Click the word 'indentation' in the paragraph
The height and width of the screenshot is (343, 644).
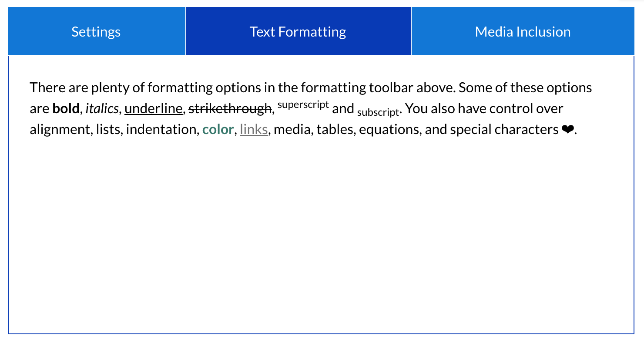tap(161, 129)
